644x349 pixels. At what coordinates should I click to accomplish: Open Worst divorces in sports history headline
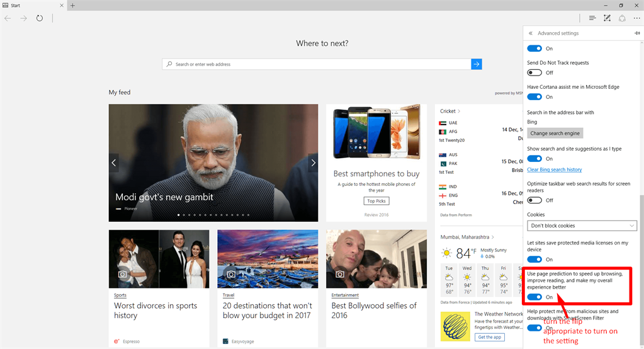(155, 311)
